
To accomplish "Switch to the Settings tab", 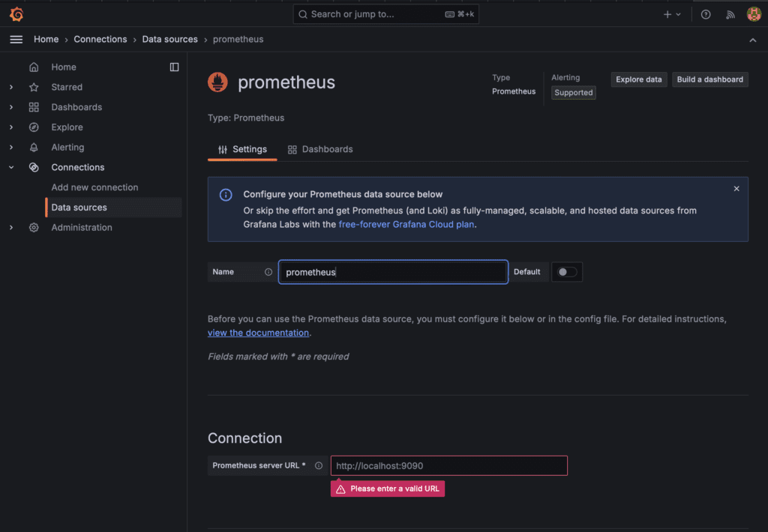I will pyautogui.click(x=242, y=149).
